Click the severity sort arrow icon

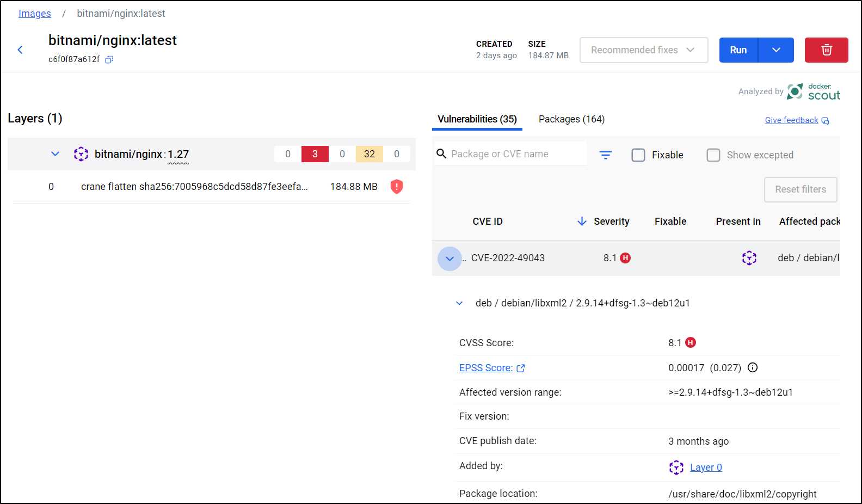pos(582,222)
